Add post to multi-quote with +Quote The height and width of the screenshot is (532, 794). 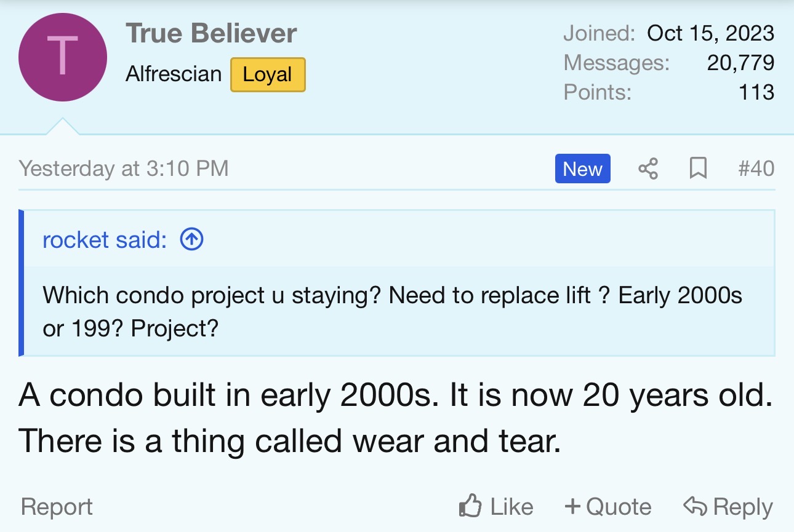coord(608,507)
